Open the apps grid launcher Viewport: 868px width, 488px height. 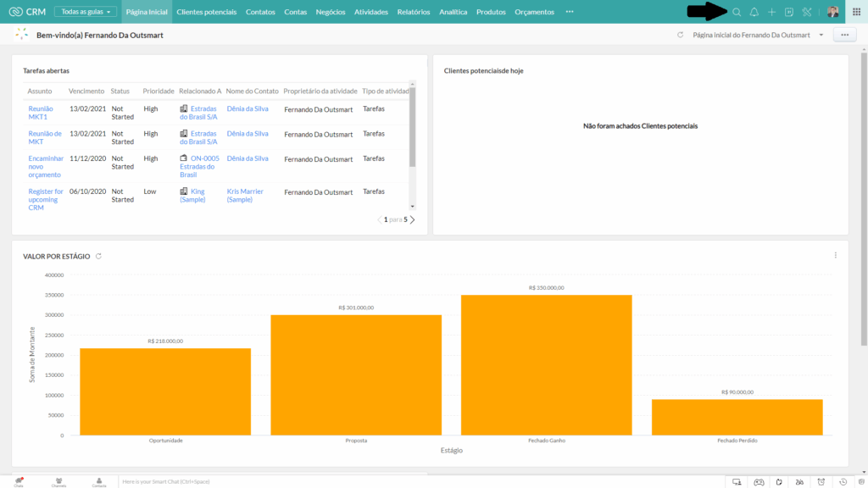(x=856, y=12)
